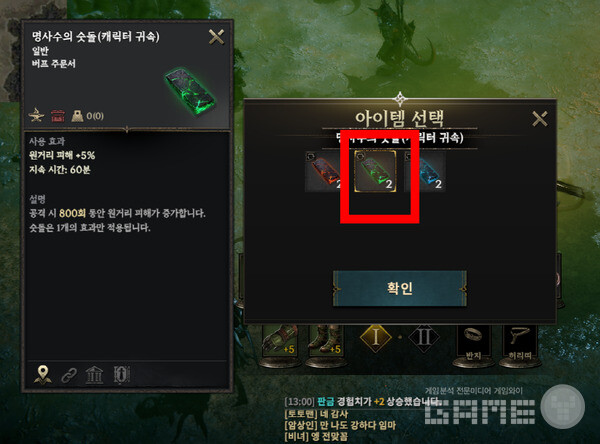
Task: Click the anvil crafting icon
Action: pyautogui.click(x=37, y=115)
